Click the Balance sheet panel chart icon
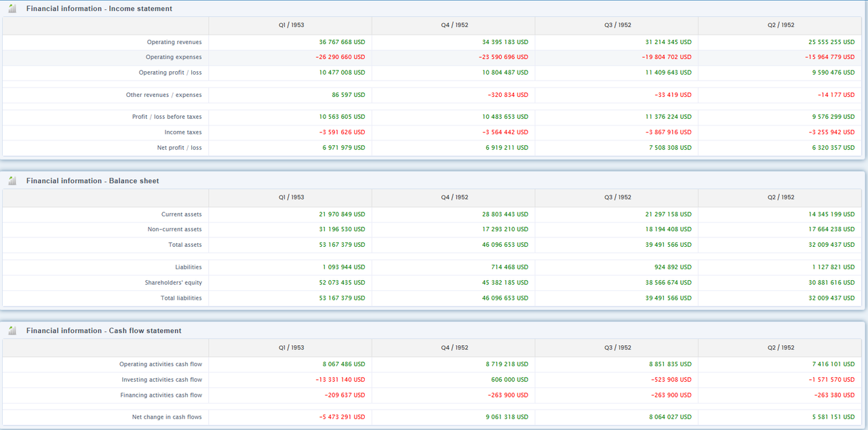Viewport: 868px width, 430px height. tap(12, 181)
